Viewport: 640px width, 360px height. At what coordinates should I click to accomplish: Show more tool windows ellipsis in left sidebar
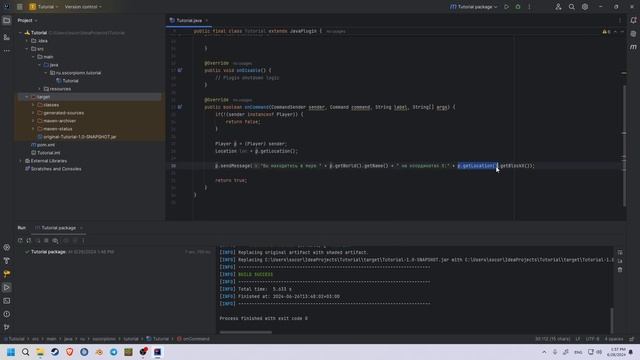(7, 51)
